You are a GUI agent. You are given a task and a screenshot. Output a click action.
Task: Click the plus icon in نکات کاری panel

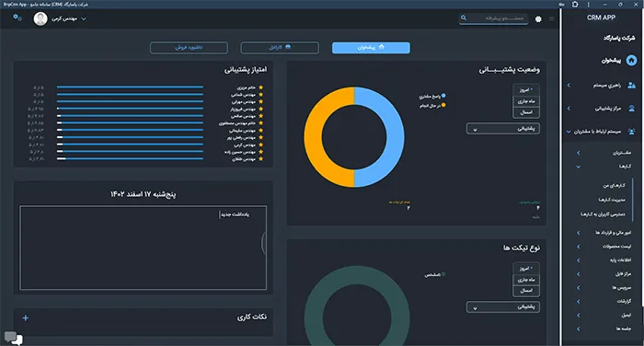[x=26, y=317]
